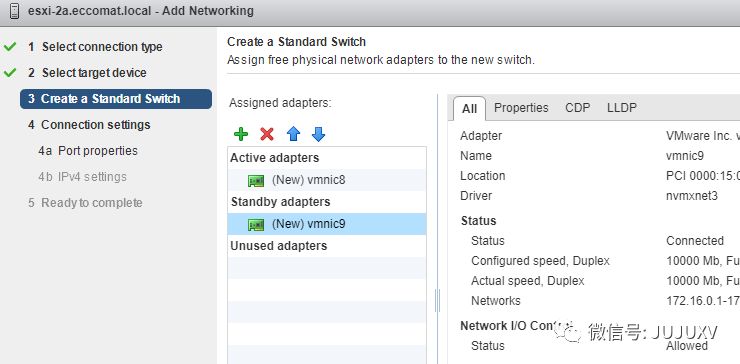
Task: Go to step 1 Select connection type
Action: point(95,47)
